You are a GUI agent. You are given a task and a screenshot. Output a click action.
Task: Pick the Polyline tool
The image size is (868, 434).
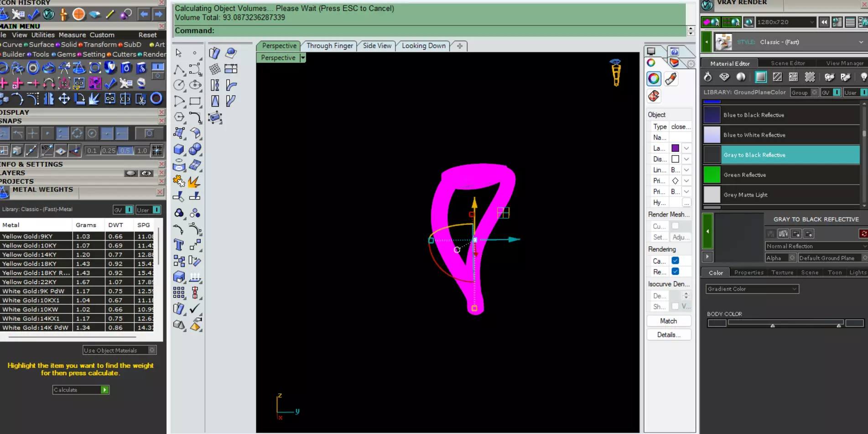(179, 69)
